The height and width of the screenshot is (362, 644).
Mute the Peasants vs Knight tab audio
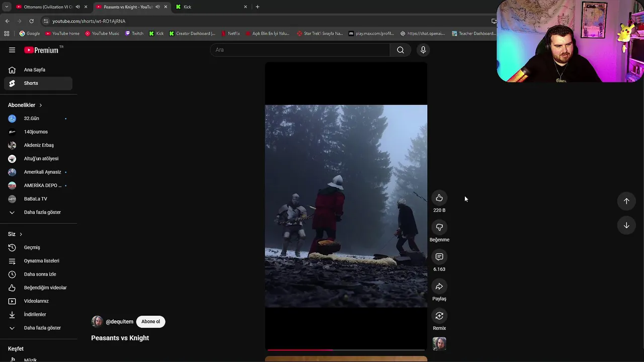point(157,7)
